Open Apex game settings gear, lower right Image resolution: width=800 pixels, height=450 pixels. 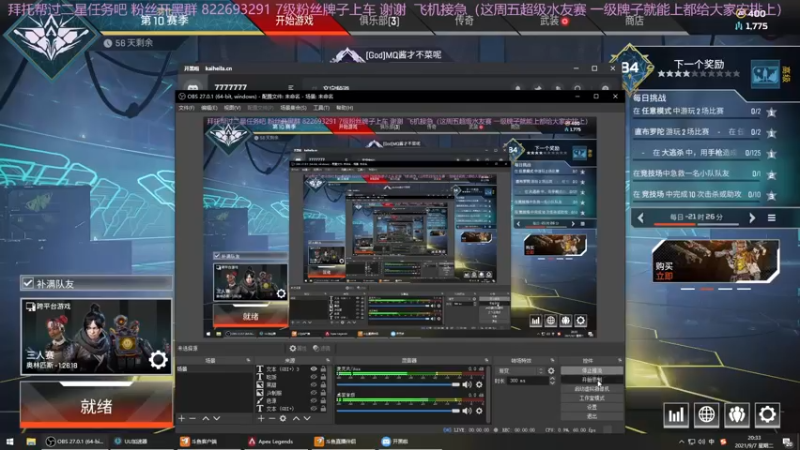(767, 415)
